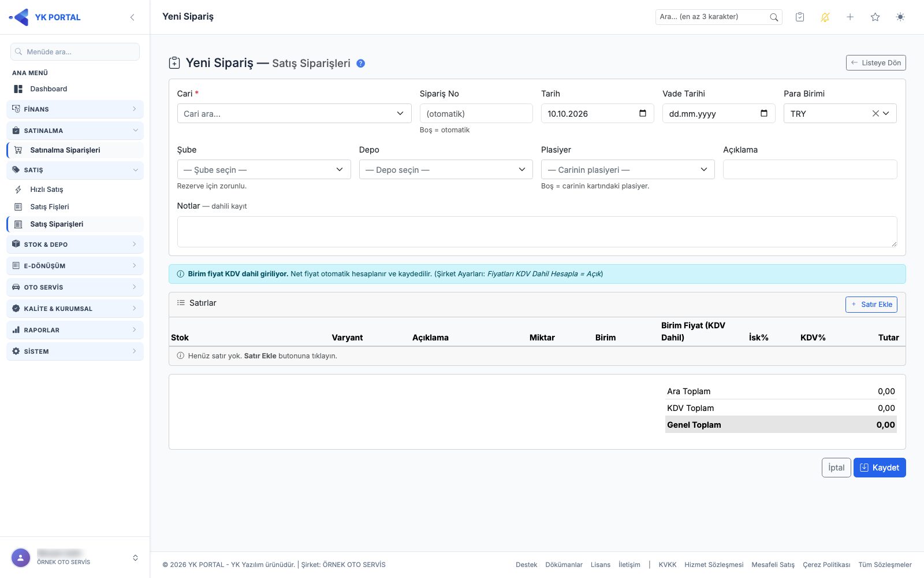Click the Listeye Dön button

(875, 62)
